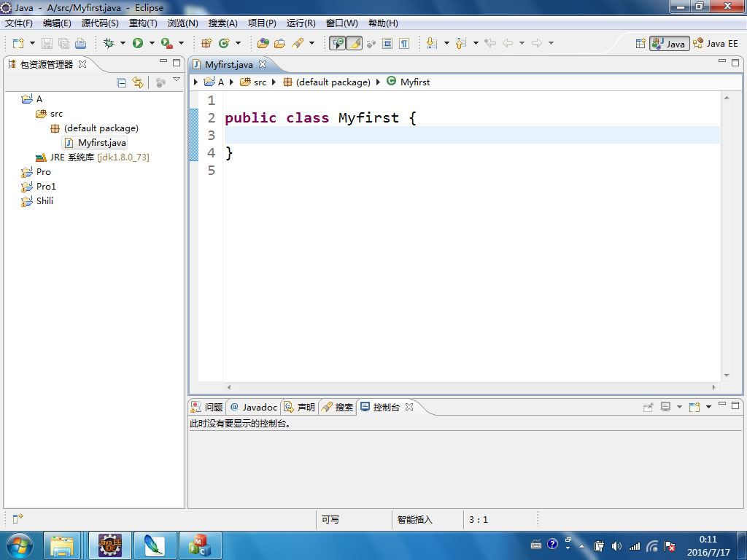Viewport: 747px width, 560px height.
Task: Click the New wizard toolbar icon
Action: point(18,43)
